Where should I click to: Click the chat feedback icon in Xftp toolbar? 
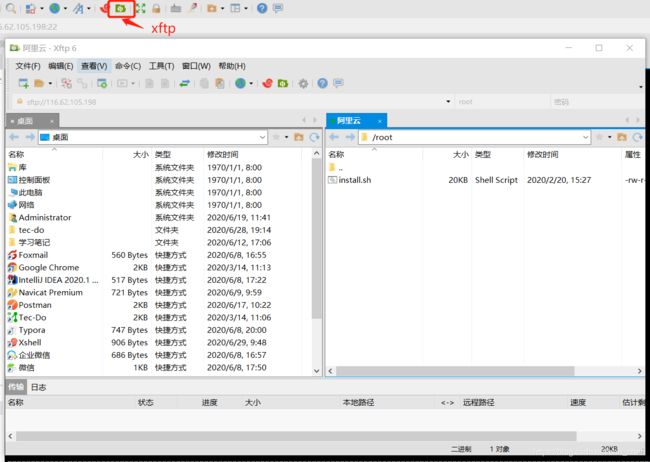coord(338,83)
